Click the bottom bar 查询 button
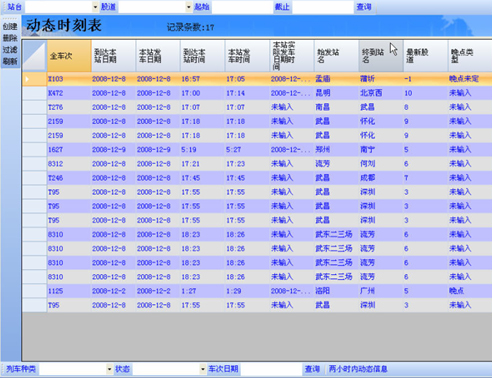The image size is (492, 378). tap(312, 369)
